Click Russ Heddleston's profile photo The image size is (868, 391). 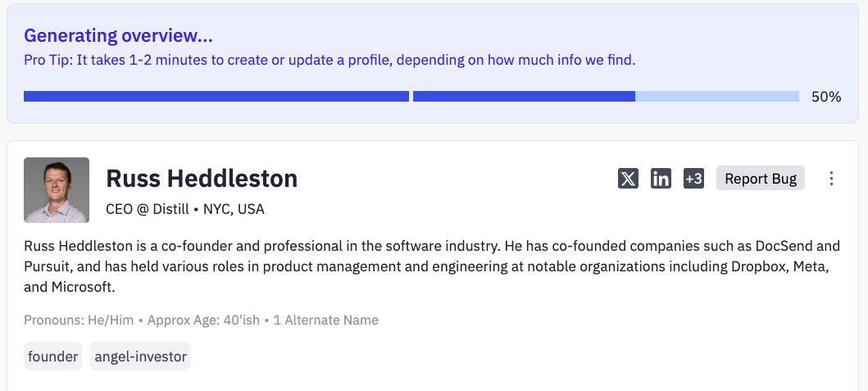click(57, 190)
